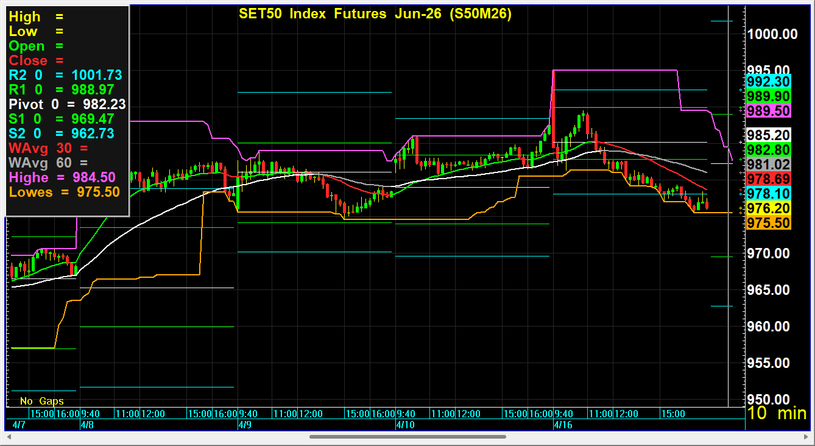This screenshot has width=815, height=446.
Task: Click the S1 969.47 legend entry
Action: (65, 118)
